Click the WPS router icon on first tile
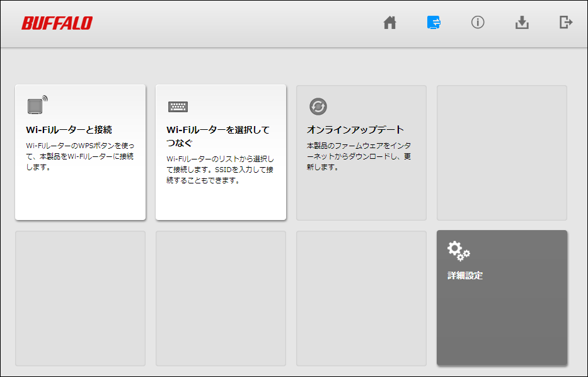Screen dimensions: 588x377 pyautogui.click(x=37, y=105)
